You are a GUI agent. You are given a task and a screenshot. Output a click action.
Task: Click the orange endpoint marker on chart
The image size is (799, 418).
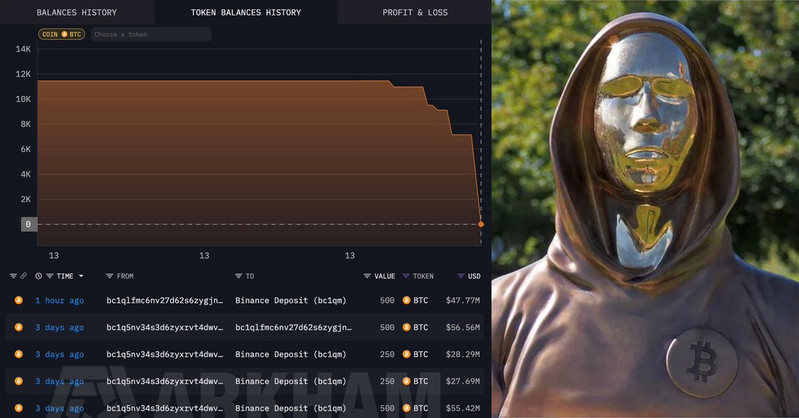pyautogui.click(x=481, y=224)
